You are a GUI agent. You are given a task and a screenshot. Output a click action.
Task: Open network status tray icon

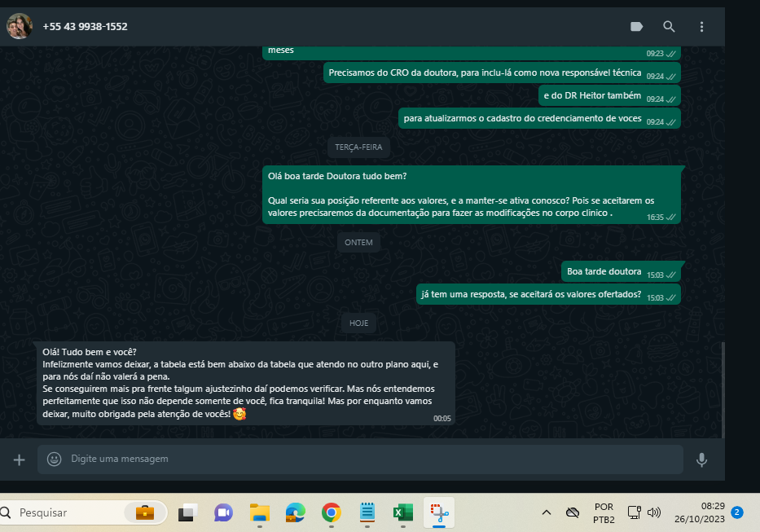coord(634,512)
